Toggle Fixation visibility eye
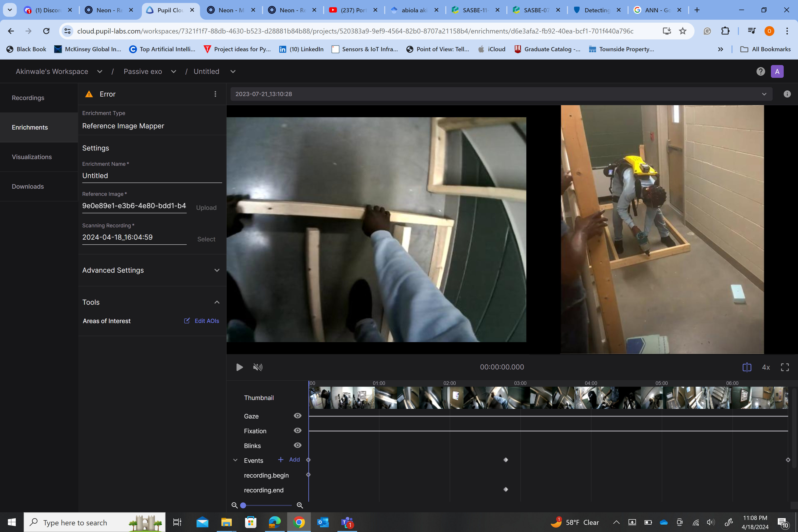 [x=297, y=431]
